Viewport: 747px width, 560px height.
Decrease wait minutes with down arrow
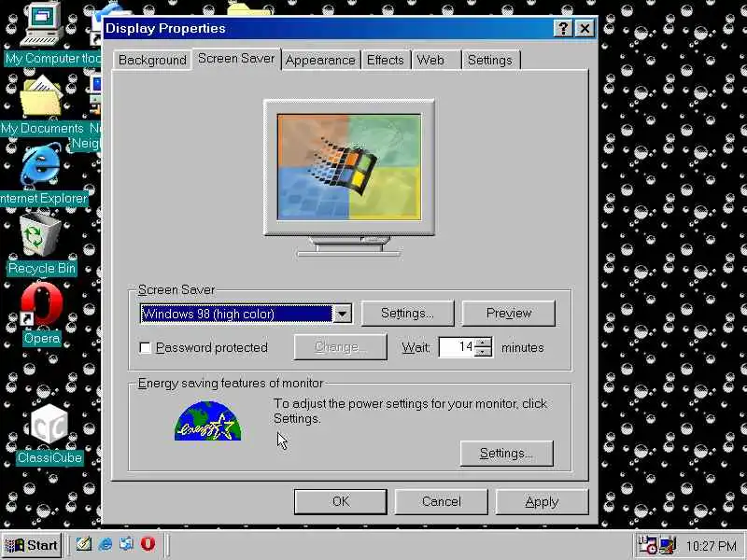483,352
